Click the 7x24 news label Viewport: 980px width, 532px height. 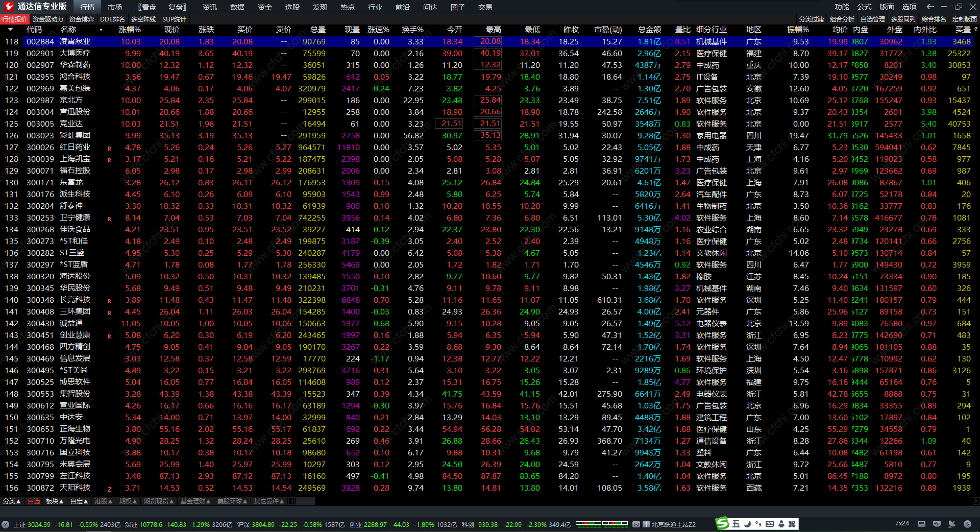coord(902,523)
